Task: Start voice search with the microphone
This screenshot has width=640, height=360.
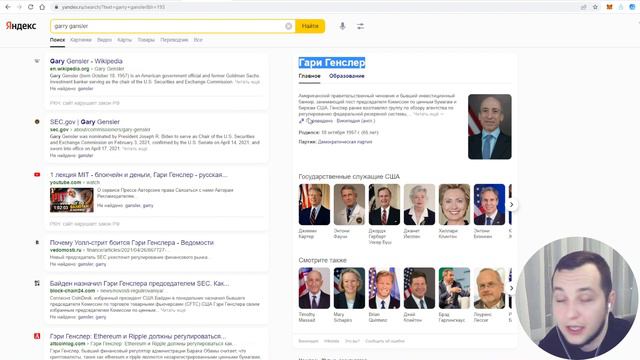Action: point(342,26)
